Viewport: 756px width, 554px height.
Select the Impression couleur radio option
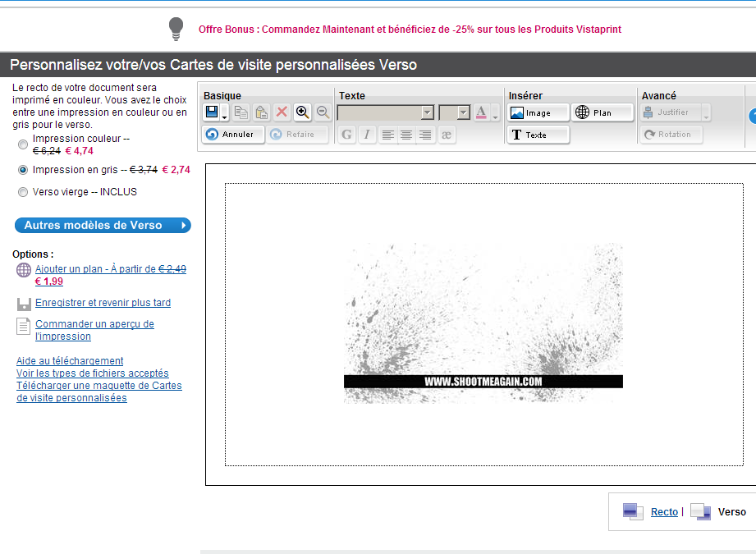[23, 144]
